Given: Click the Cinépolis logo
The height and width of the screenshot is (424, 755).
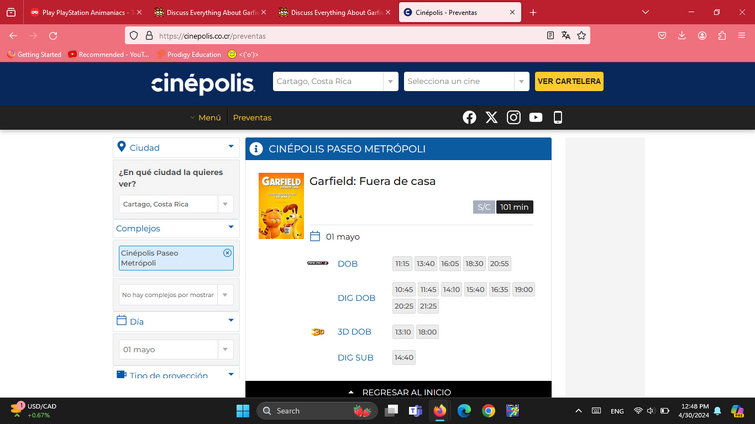Looking at the screenshot, I should [203, 83].
